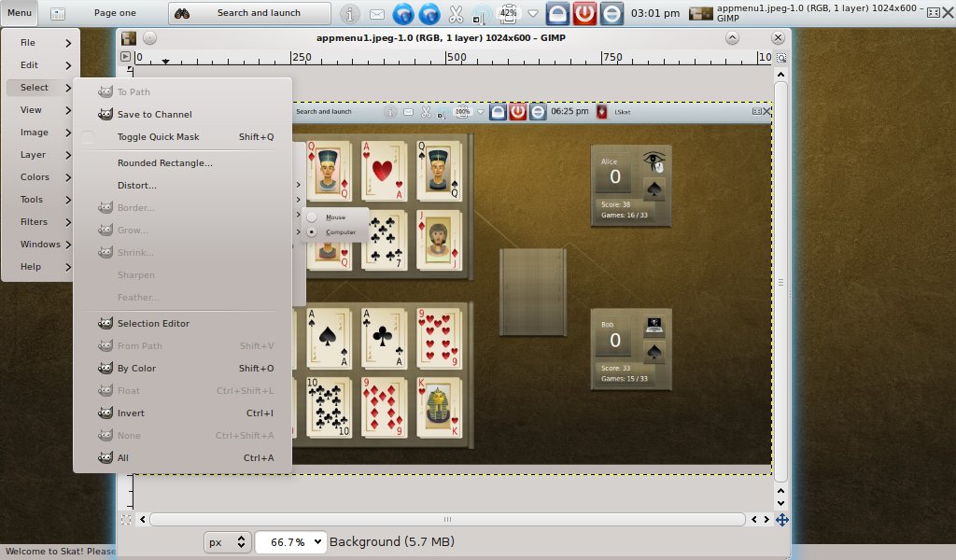Click the Ace of hearts card in canvas
956x560 pixels.
pos(384,171)
